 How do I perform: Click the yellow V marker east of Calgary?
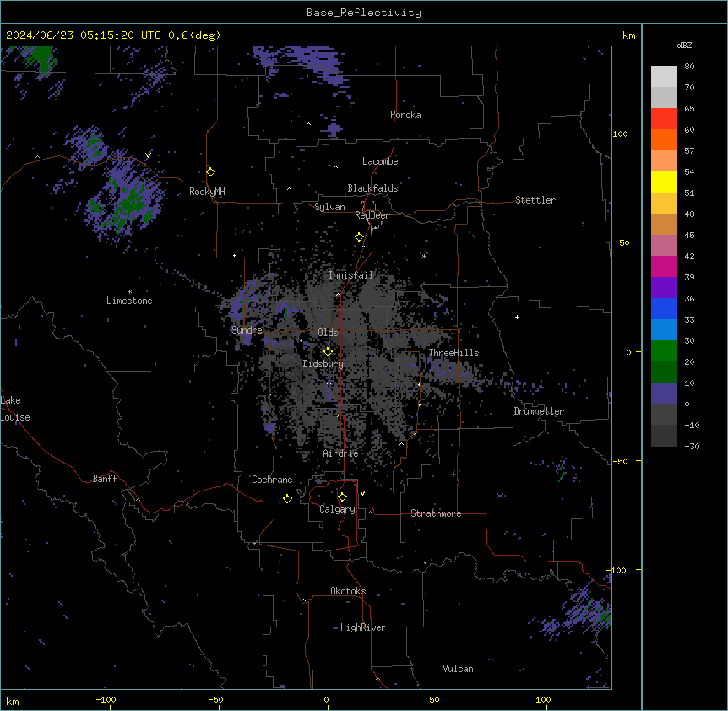click(x=362, y=493)
